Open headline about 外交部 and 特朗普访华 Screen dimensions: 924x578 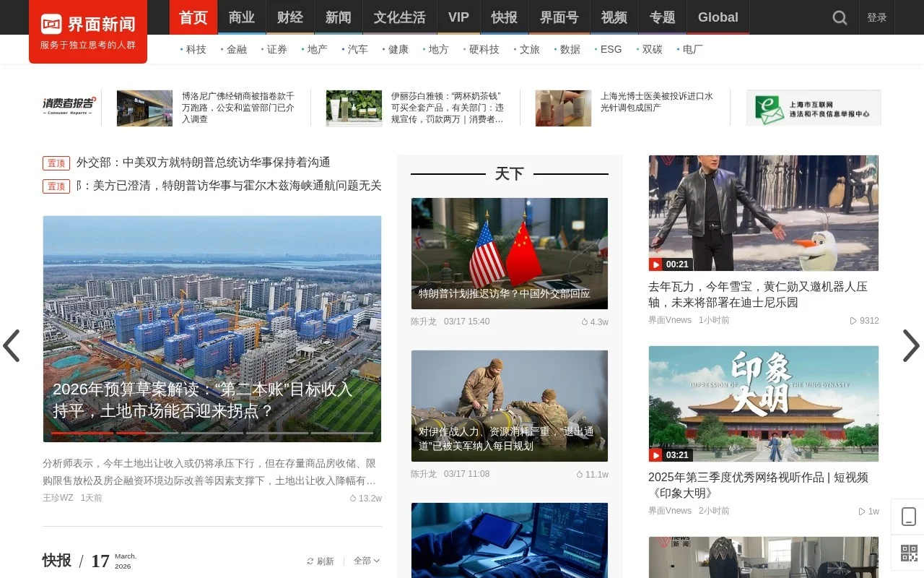point(202,163)
